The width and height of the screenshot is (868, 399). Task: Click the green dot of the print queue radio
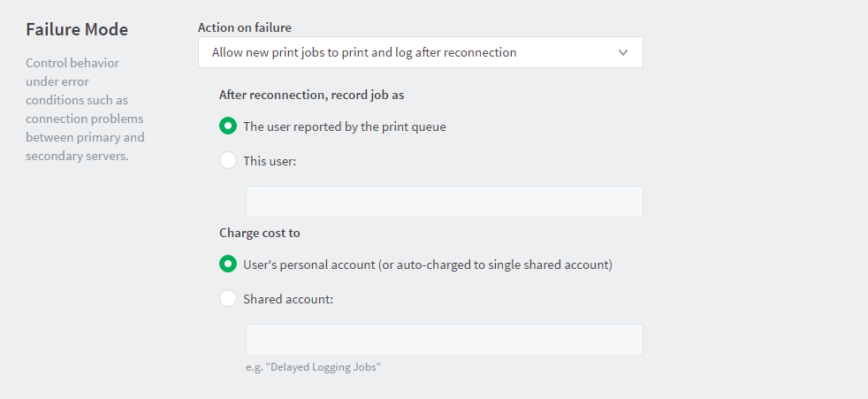pyautogui.click(x=227, y=126)
